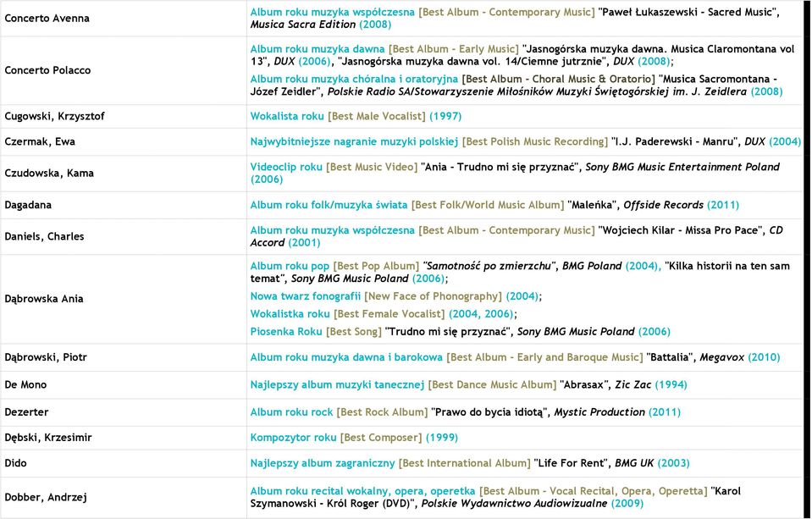Click the year (1994) after Zic Zac

[x=671, y=385]
